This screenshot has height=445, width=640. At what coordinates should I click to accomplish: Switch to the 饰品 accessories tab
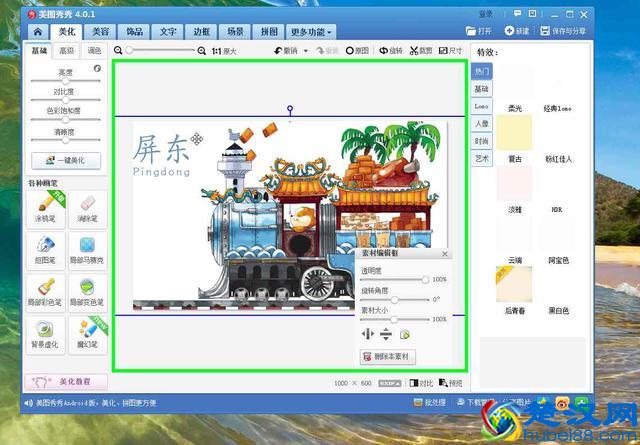134,31
